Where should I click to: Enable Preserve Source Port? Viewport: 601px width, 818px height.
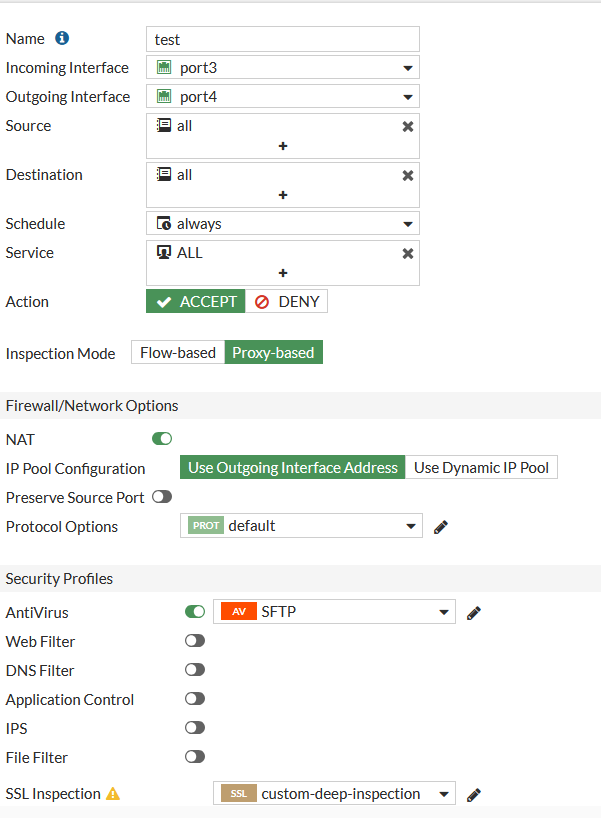click(162, 497)
